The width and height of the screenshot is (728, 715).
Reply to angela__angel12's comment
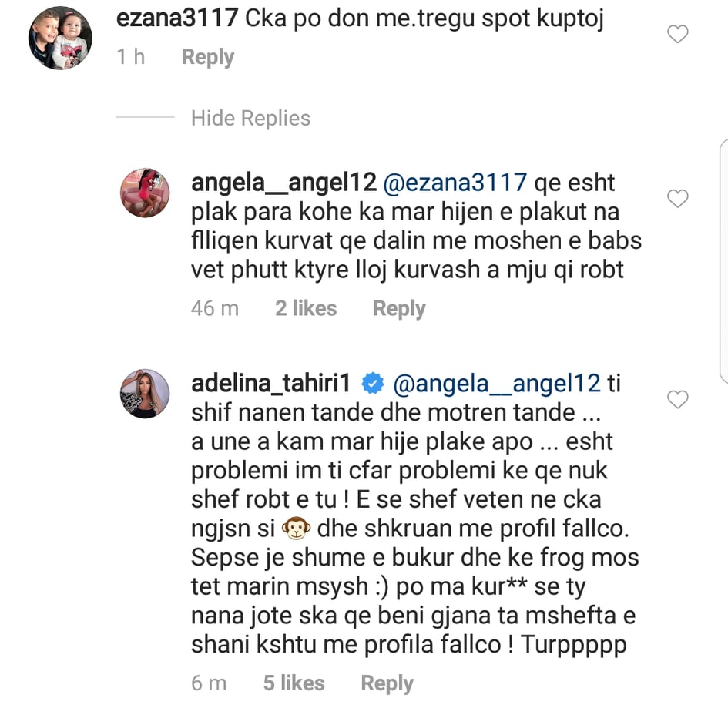click(x=399, y=309)
